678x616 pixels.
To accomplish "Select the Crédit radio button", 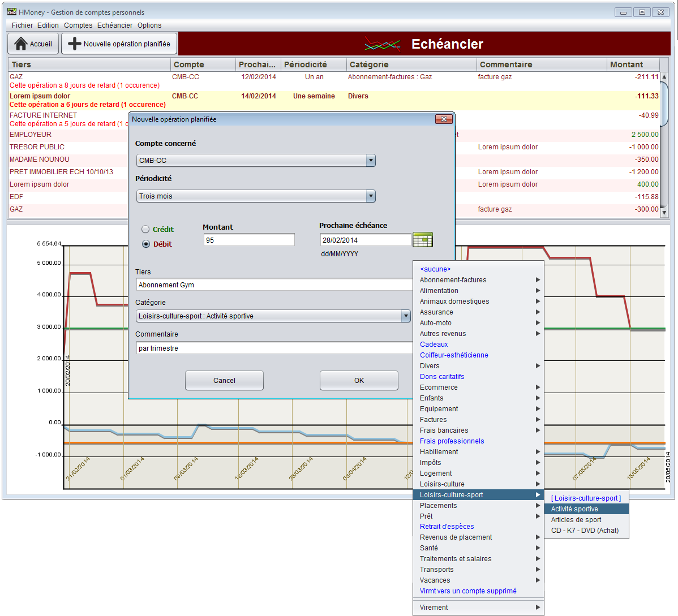I will [145, 229].
